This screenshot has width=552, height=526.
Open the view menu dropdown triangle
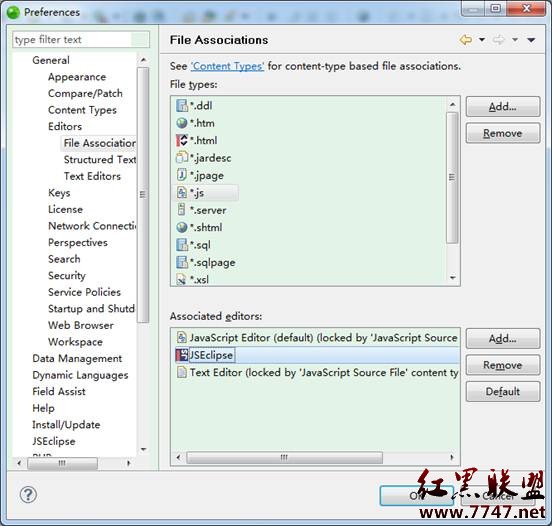531,40
